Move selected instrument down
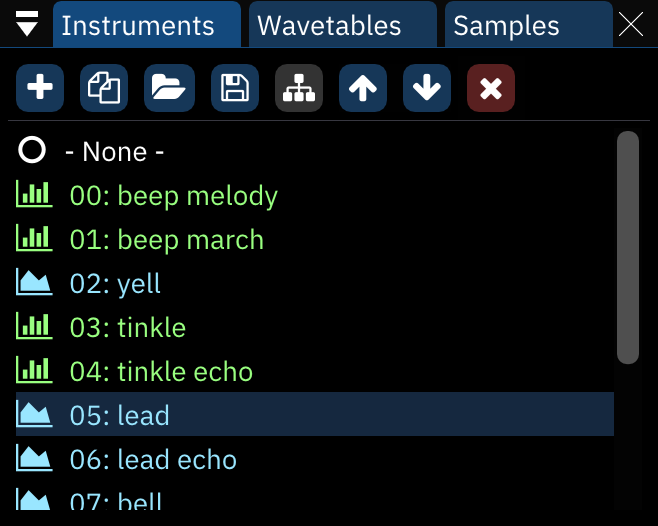The width and height of the screenshot is (658, 526). (x=426, y=89)
